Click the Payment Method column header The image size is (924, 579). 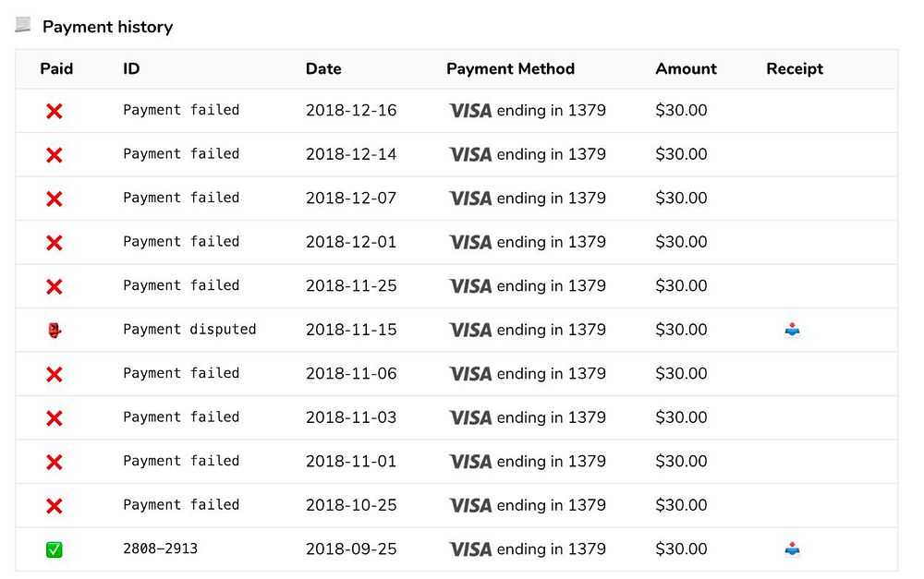[x=510, y=69]
